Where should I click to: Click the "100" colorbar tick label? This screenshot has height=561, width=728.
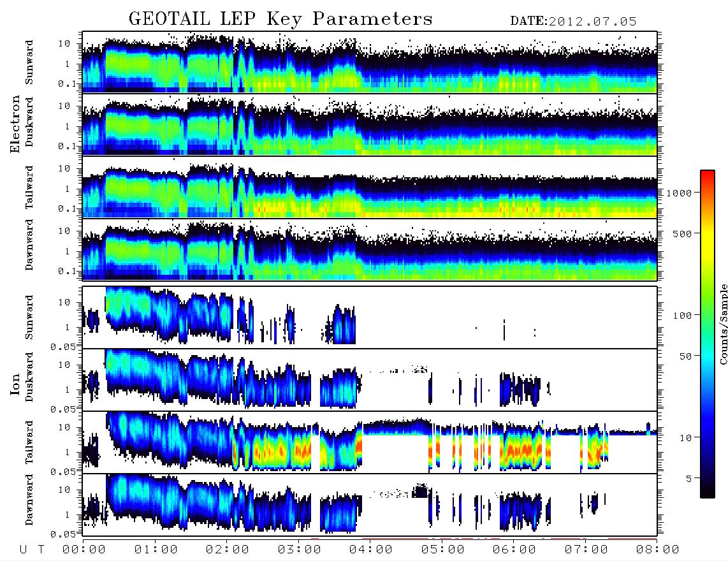682,316
